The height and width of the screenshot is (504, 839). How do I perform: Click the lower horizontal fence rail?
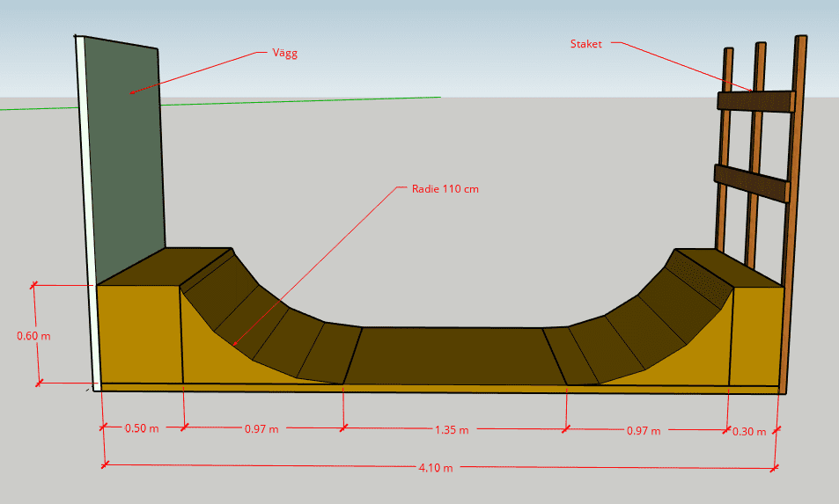point(750,184)
